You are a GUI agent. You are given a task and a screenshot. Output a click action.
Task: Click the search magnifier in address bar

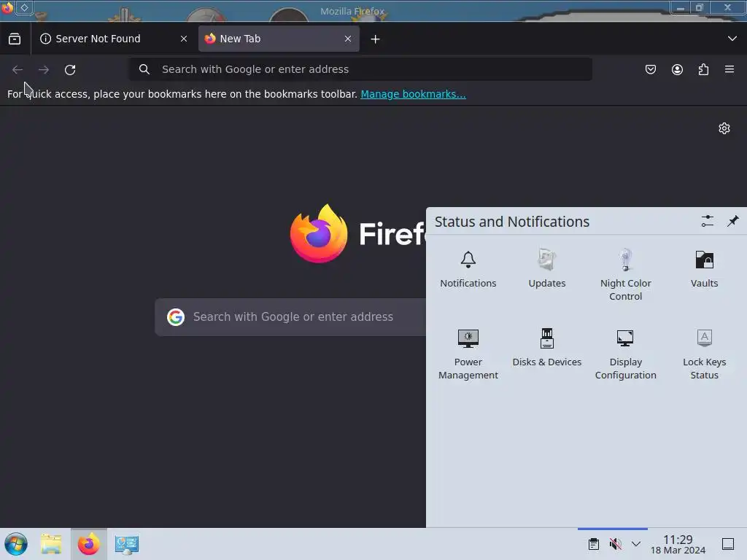click(144, 69)
